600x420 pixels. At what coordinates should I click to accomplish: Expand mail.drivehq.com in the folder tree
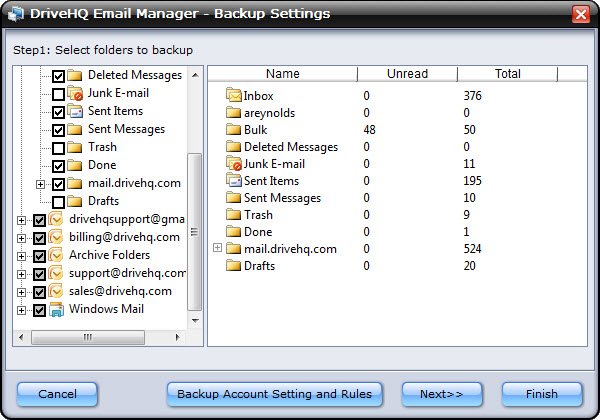(x=40, y=184)
